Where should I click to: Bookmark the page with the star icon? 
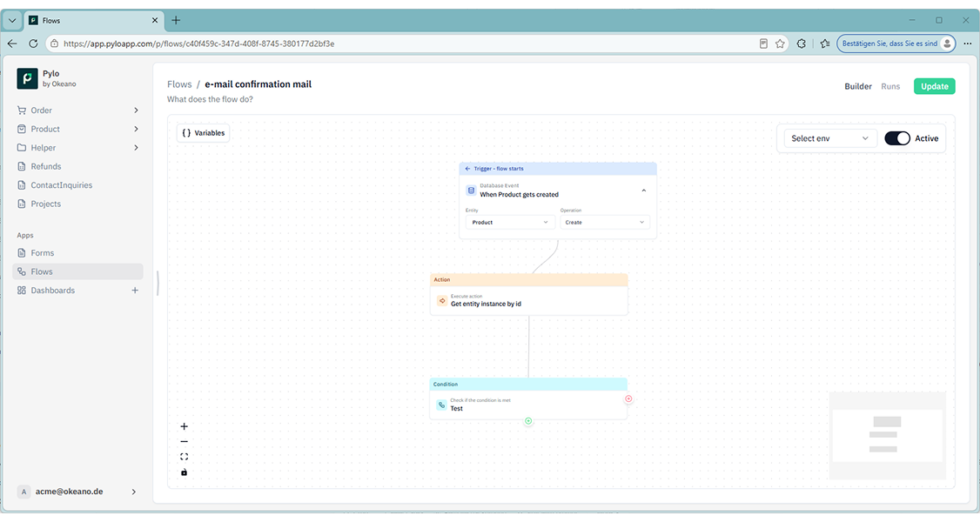[x=780, y=43]
